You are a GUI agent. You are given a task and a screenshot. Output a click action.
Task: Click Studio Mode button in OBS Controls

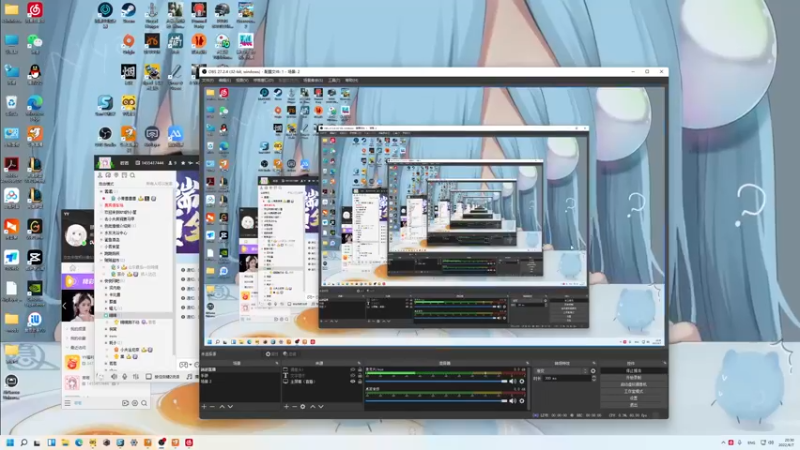tap(633, 391)
